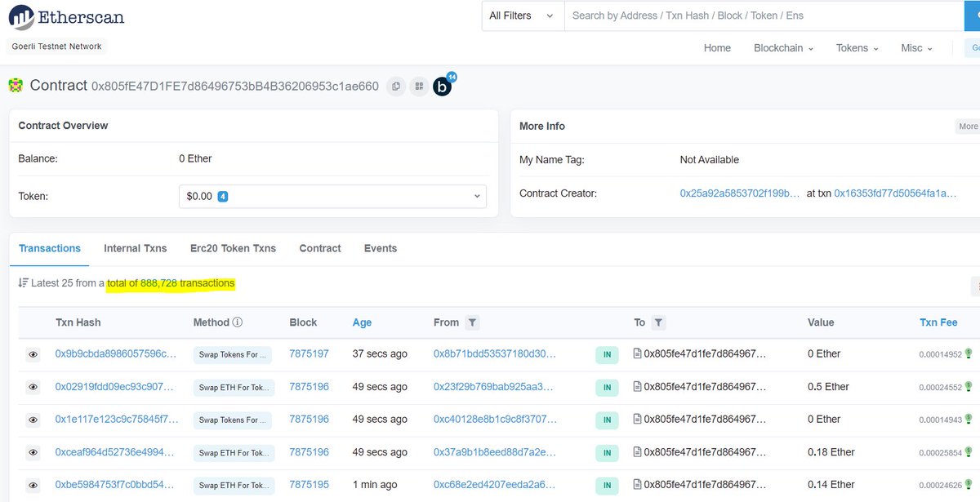This screenshot has width=980, height=502.
Task: Switch to the Events tab
Action: click(381, 248)
